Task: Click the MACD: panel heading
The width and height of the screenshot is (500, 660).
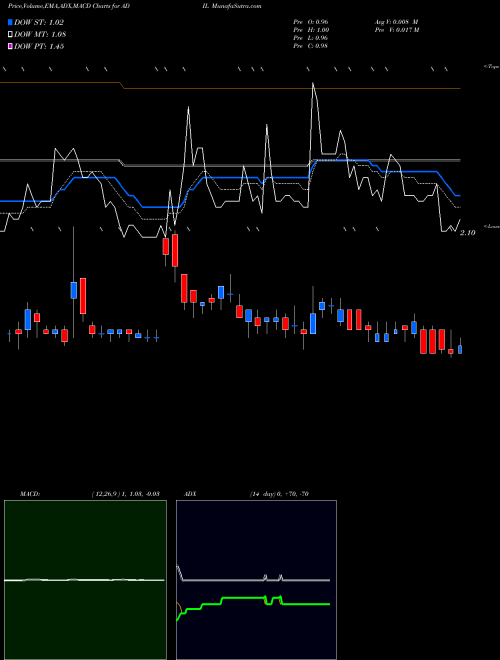Action: (x=30, y=494)
